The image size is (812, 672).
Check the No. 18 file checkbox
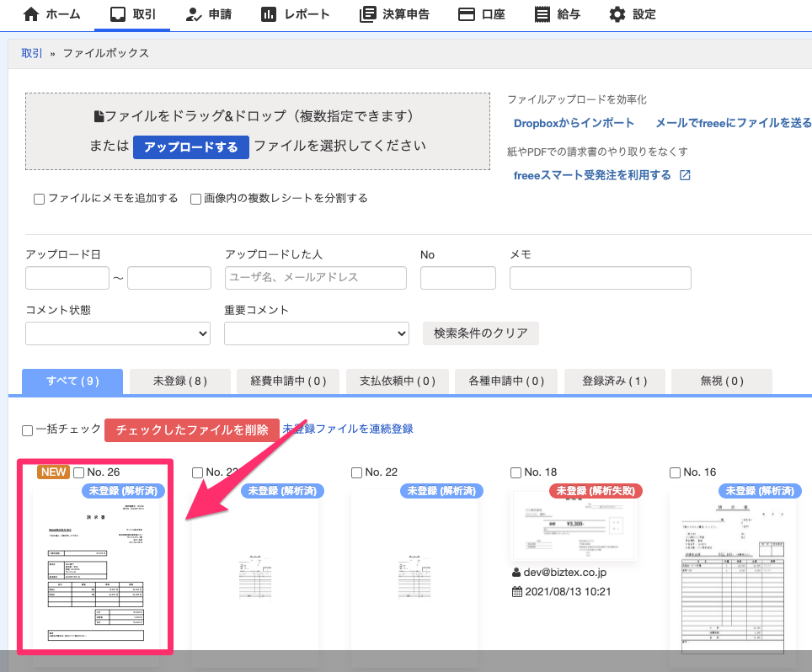coord(516,472)
